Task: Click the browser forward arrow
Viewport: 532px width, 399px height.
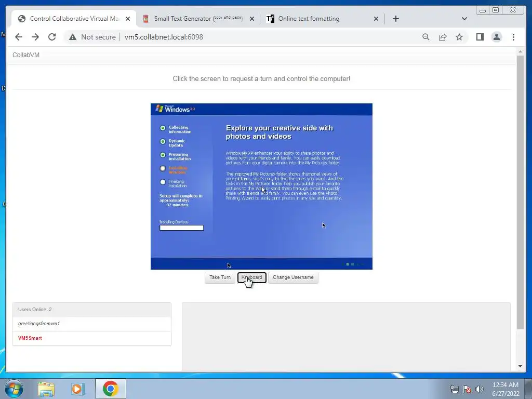Action: [35, 37]
